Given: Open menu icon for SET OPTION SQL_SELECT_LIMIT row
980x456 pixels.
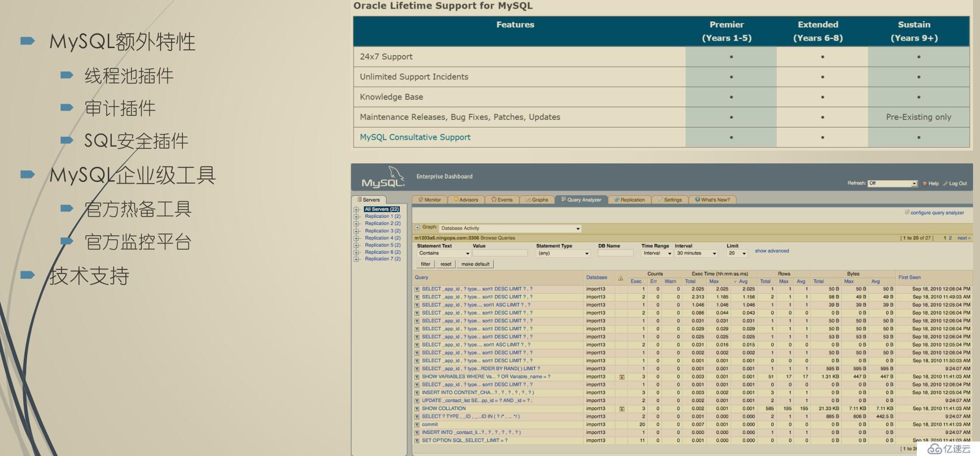Looking at the screenshot, I should [x=417, y=441].
